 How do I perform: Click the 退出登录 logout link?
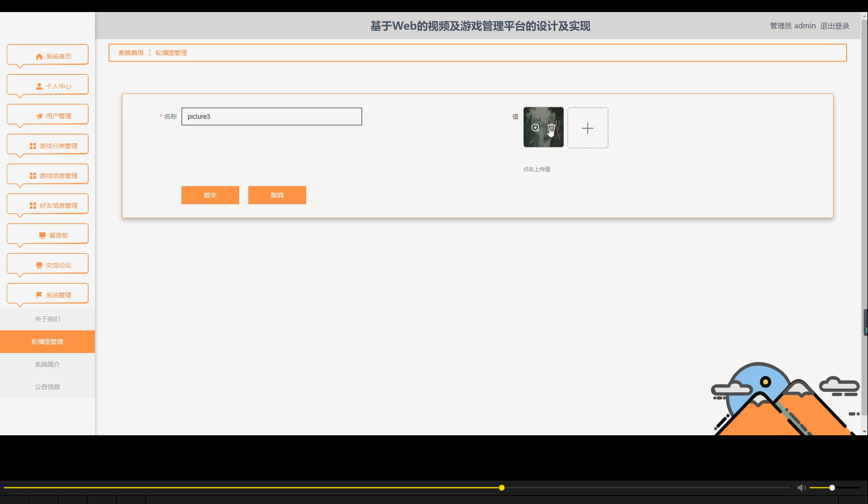834,26
